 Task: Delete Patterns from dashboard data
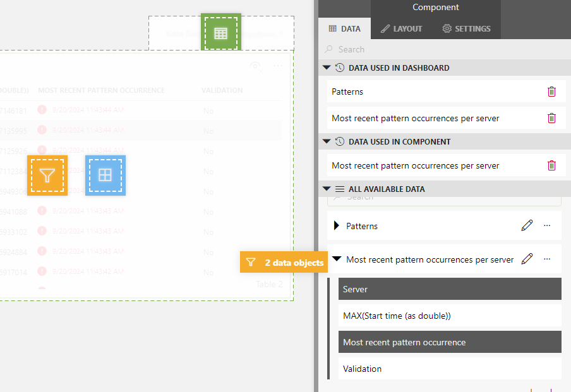(x=551, y=92)
